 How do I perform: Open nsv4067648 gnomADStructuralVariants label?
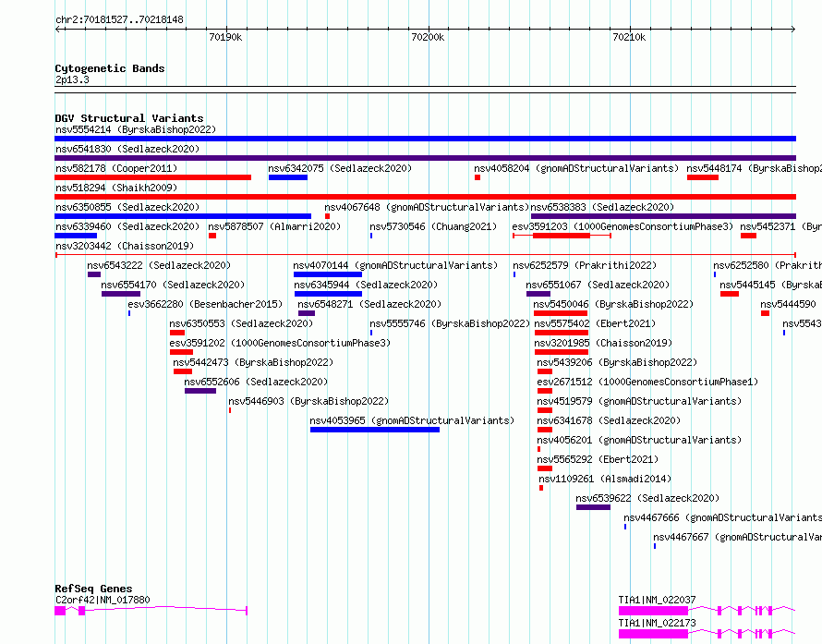(427, 207)
